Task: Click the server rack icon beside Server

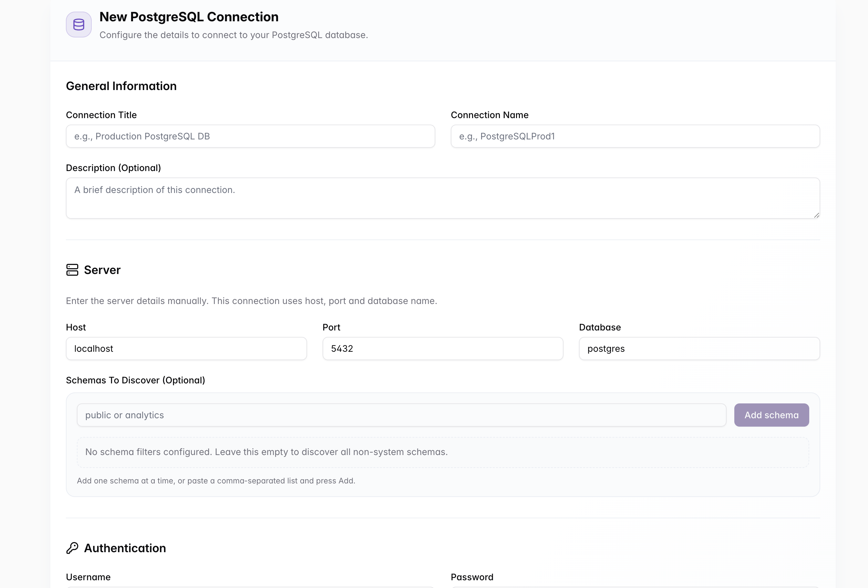Action: click(72, 270)
